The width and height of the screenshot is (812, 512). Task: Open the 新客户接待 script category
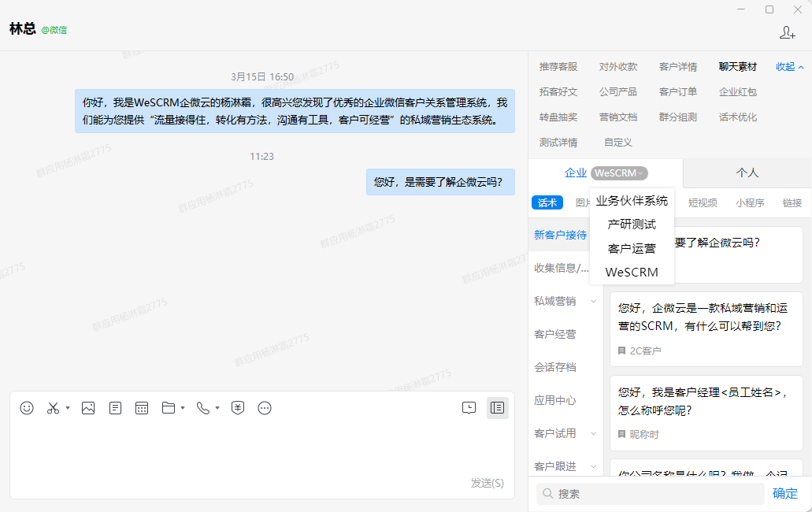click(560, 235)
